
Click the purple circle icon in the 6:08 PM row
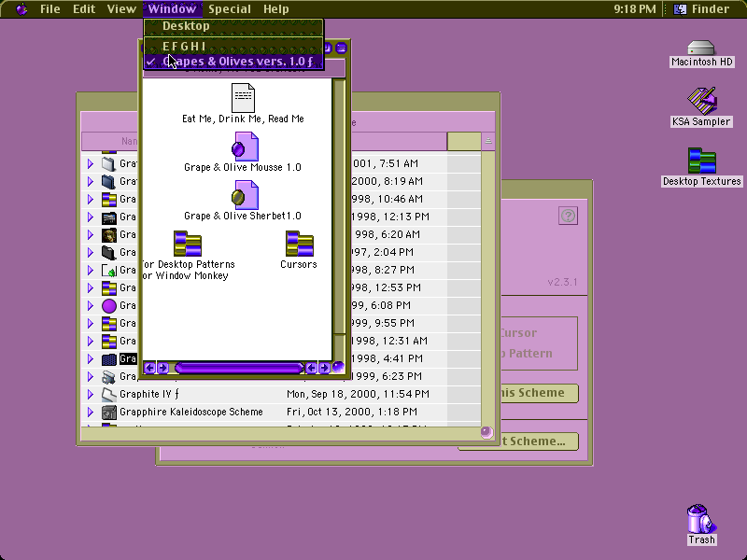[109, 306]
